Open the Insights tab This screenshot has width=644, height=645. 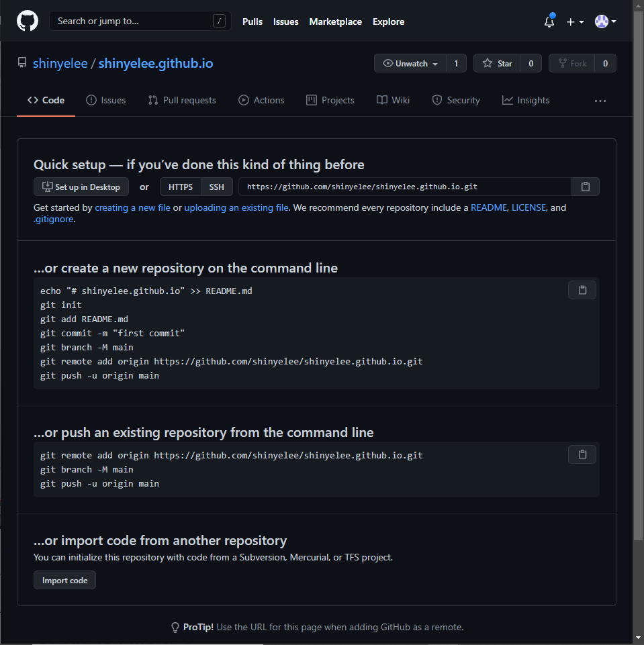pos(526,101)
